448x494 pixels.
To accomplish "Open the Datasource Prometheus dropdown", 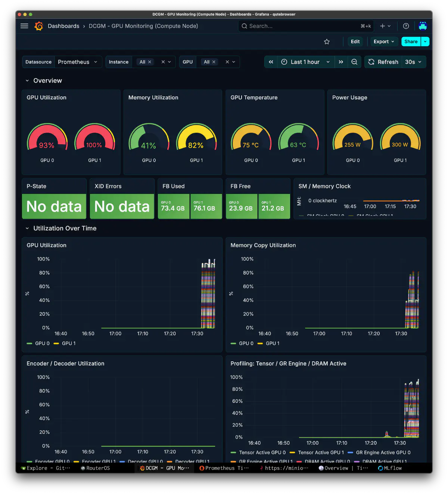I will click(x=78, y=62).
